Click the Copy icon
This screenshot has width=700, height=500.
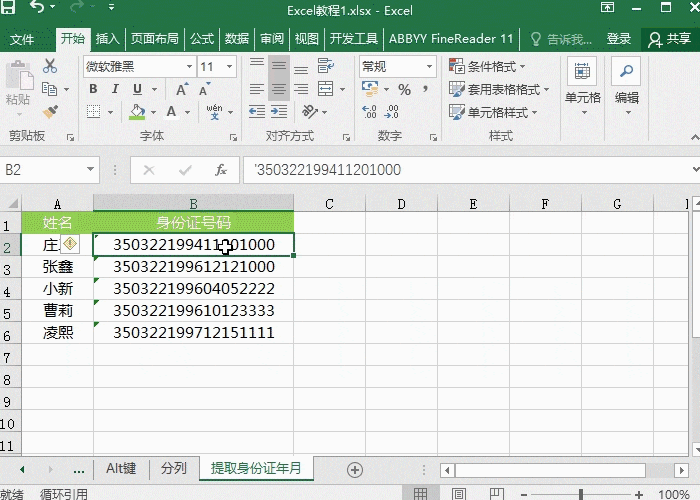tap(50, 89)
